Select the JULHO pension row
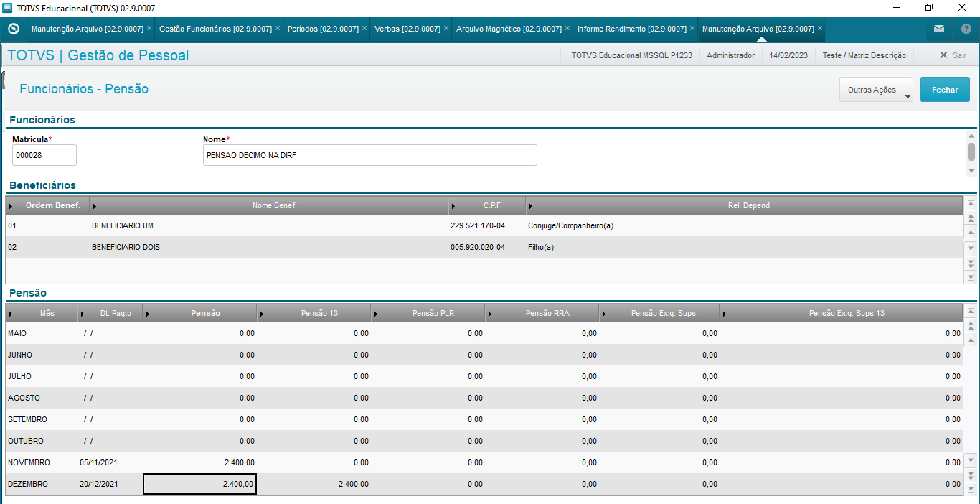Image resolution: width=980 pixels, height=504 pixels. click(484, 376)
